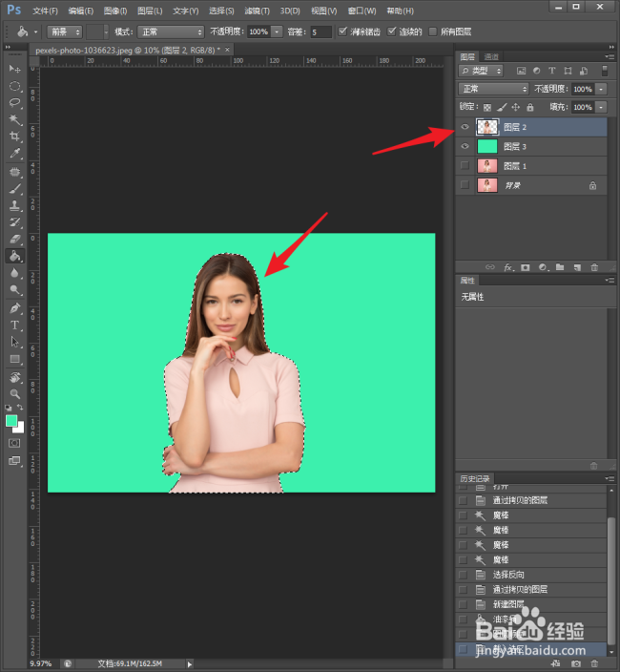Viewport: 620px width, 672px height.
Task: Click the background color swatch
Action: (20, 429)
